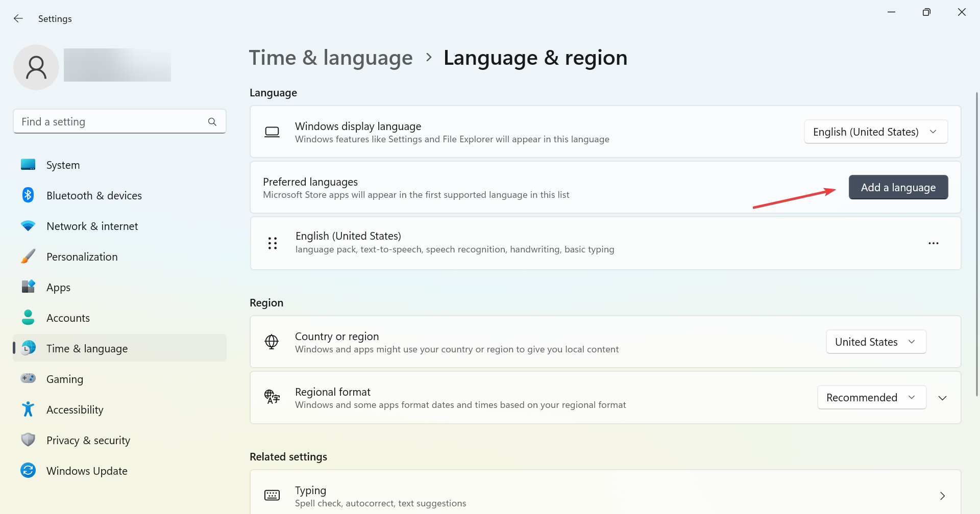The width and height of the screenshot is (980, 514).
Task: Open Windows display language dropdown
Action: coord(876,132)
